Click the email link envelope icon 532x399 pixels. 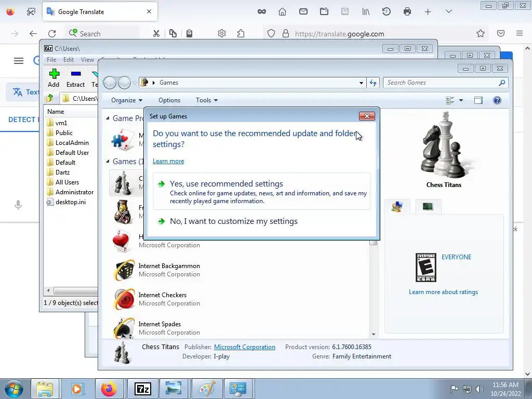pos(303,12)
